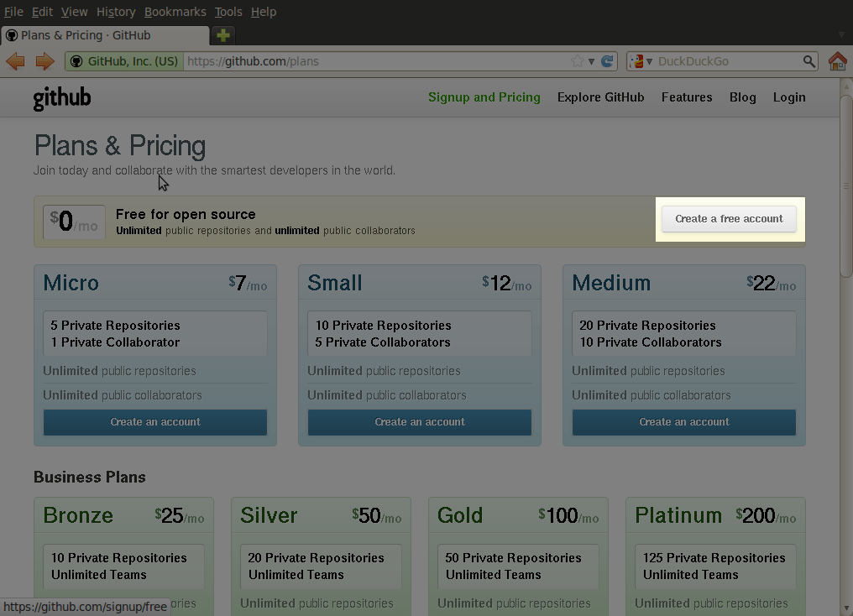Click the 50 Private Repositories text
The image size is (853, 616).
[x=513, y=558]
